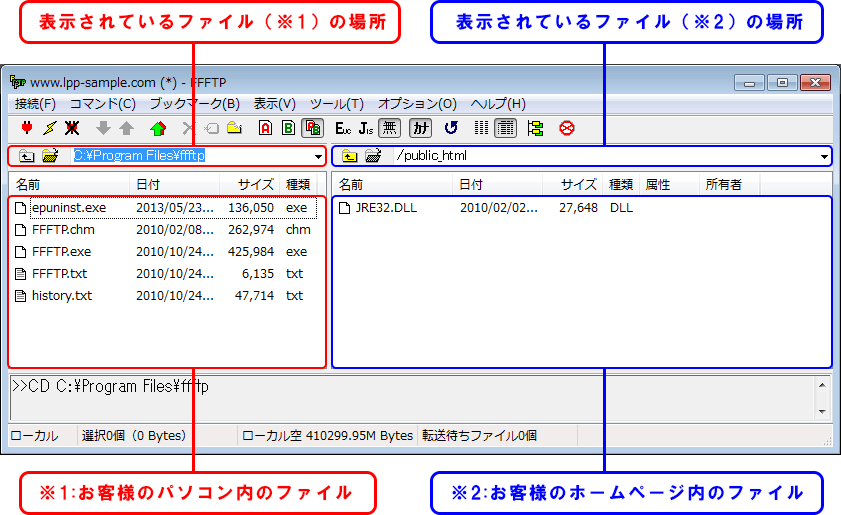Sort remote list by 種類 header

[621, 185]
